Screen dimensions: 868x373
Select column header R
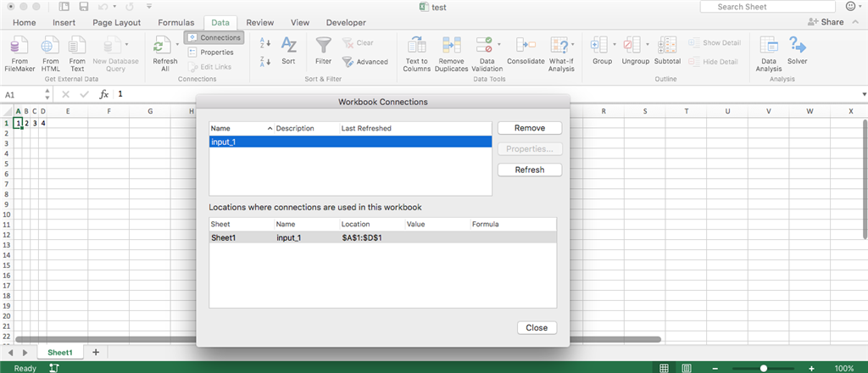604,111
